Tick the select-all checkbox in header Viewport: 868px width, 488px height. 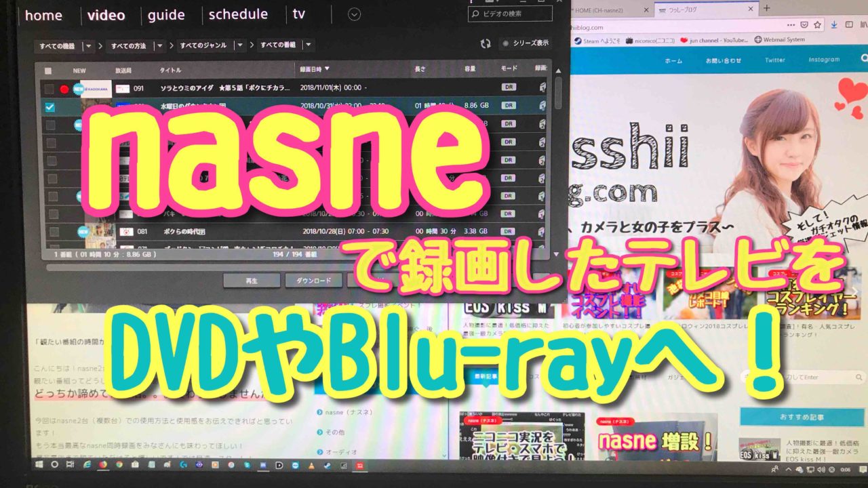(x=48, y=70)
